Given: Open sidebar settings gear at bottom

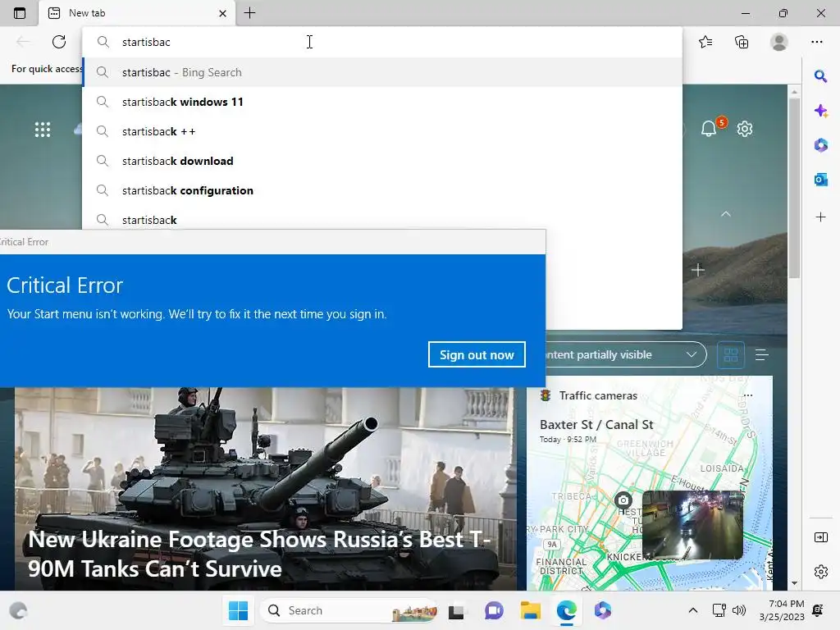Looking at the screenshot, I should click(x=820, y=572).
